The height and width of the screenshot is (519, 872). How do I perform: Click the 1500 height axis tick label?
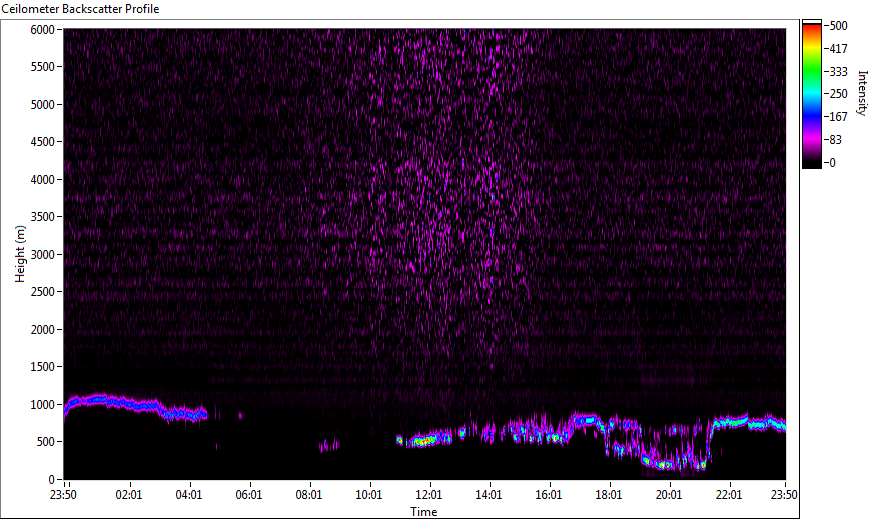coord(42,367)
